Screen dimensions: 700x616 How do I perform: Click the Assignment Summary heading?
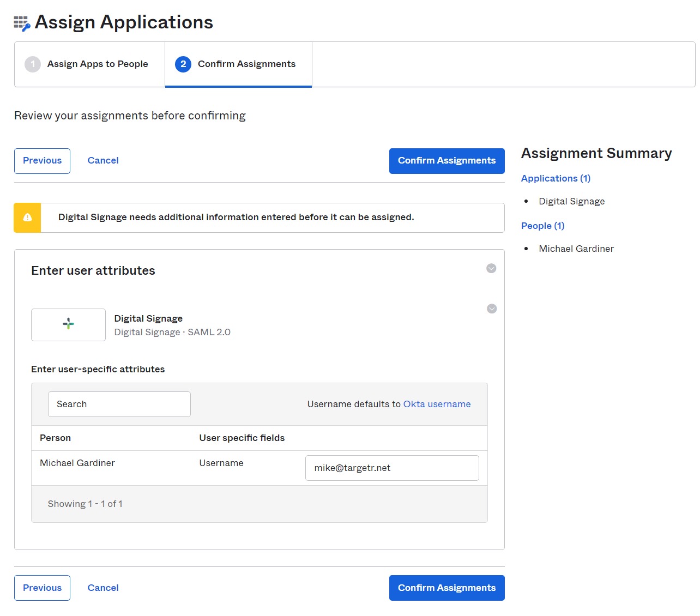coord(596,154)
